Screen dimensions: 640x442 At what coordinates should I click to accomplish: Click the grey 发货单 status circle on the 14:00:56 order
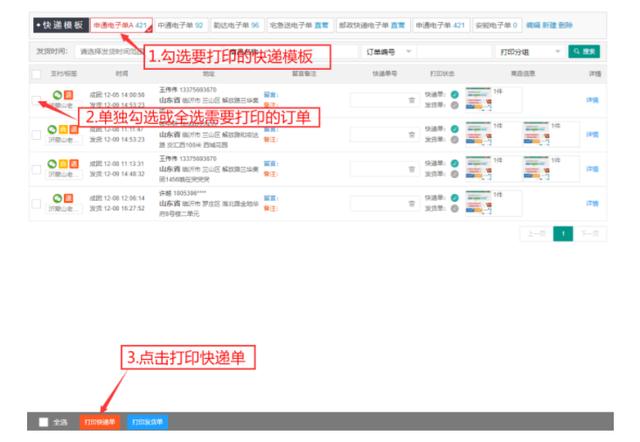(455, 105)
